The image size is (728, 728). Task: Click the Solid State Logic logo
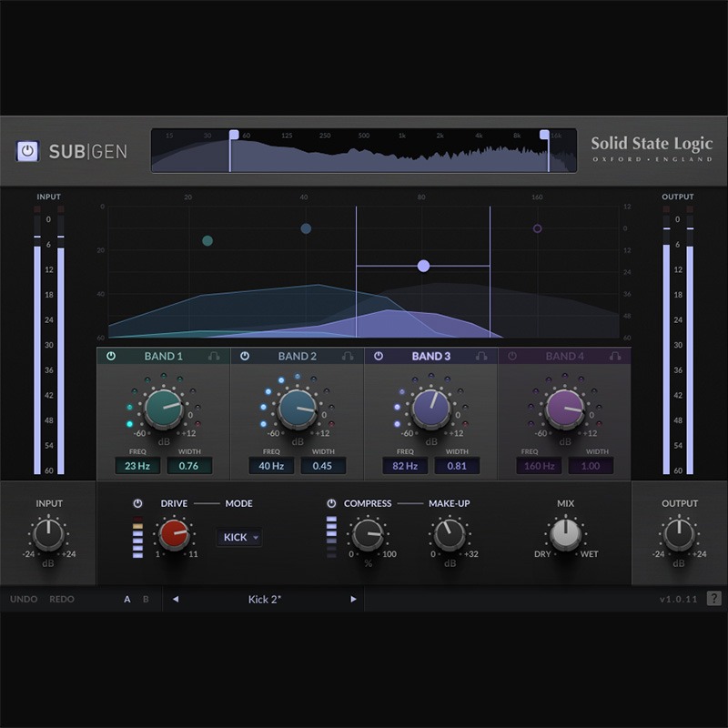[652, 148]
